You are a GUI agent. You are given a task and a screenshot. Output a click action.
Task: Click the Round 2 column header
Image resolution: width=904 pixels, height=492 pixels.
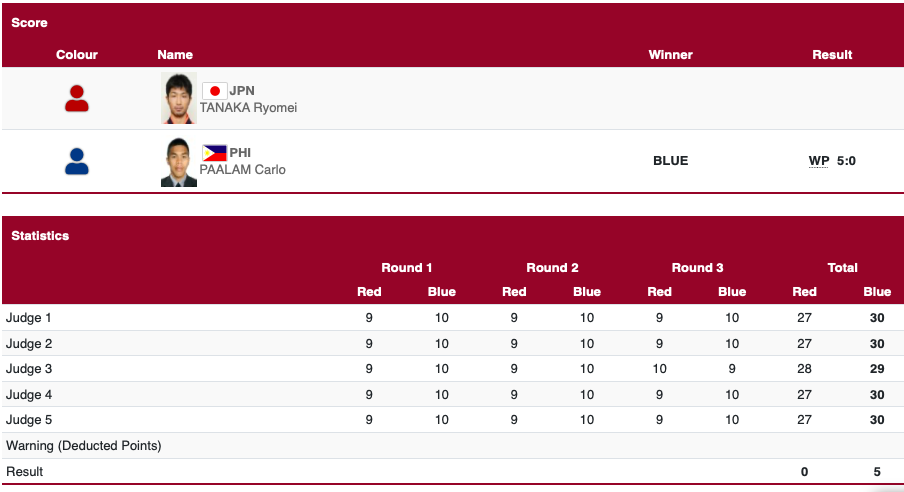point(552,268)
